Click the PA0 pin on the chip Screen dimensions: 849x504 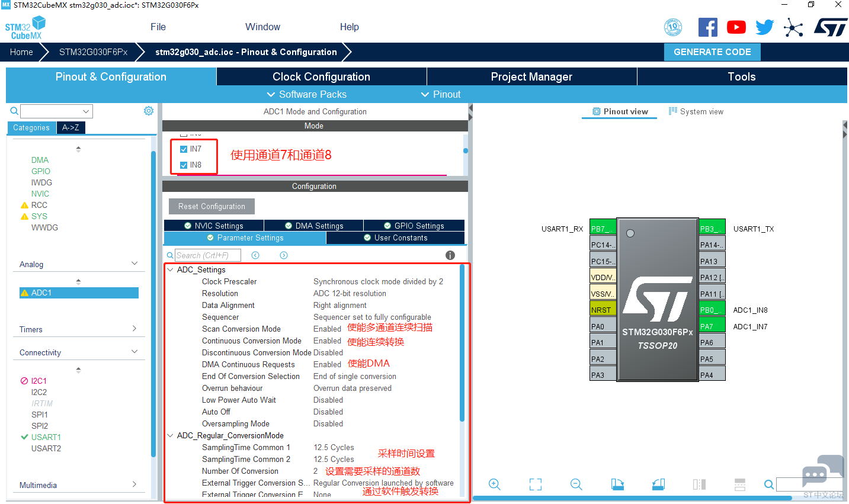[603, 326]
